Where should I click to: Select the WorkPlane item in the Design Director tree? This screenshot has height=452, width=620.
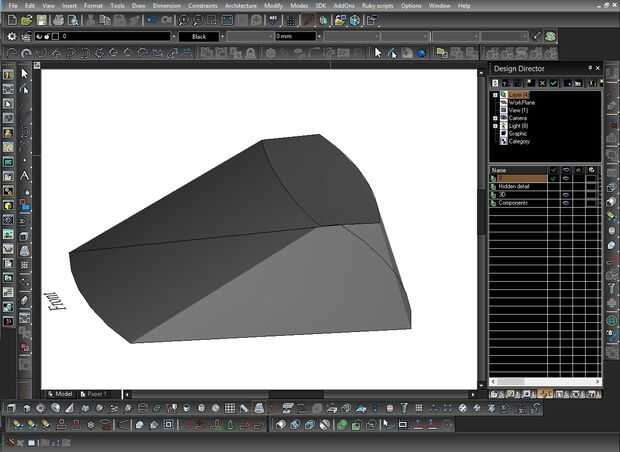coord(522,102)
